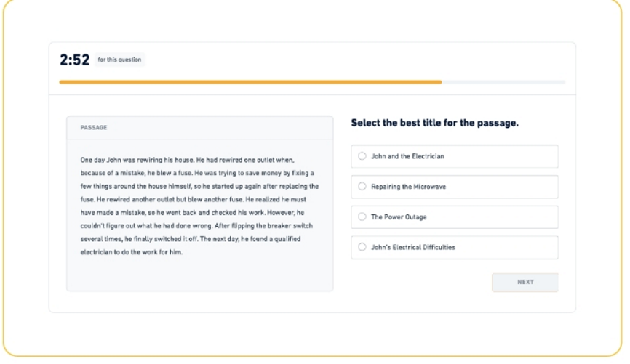The height and width of the screenshot is (364, 630).
Task: Mark "John's Electrical Difficulties" radio as answer
Action: coord(362,247)
